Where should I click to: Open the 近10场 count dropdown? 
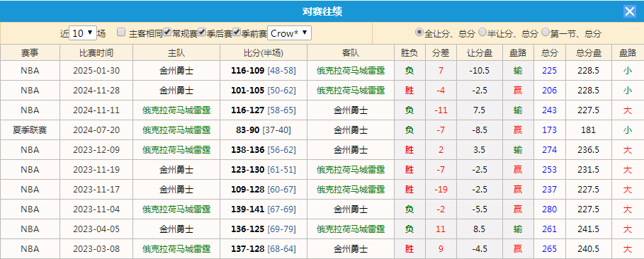point(83,33)
